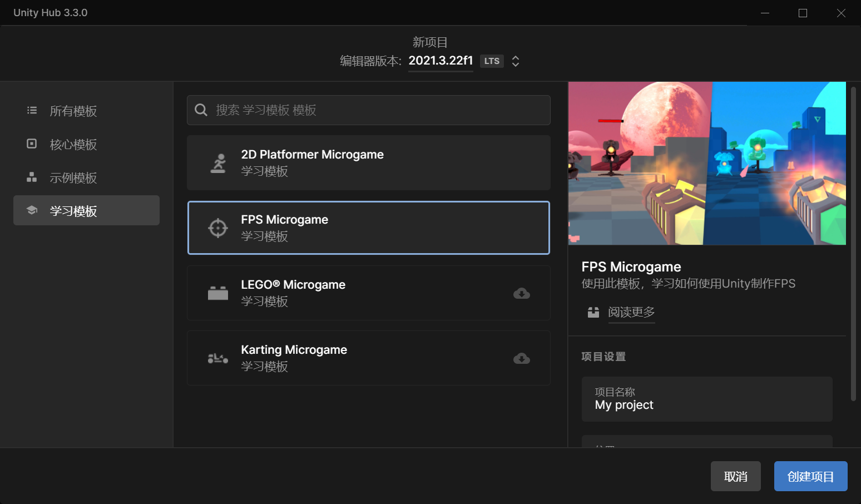Click the square icon beside 核心模板
Screen dimensions: 861x504
[32, 144]
